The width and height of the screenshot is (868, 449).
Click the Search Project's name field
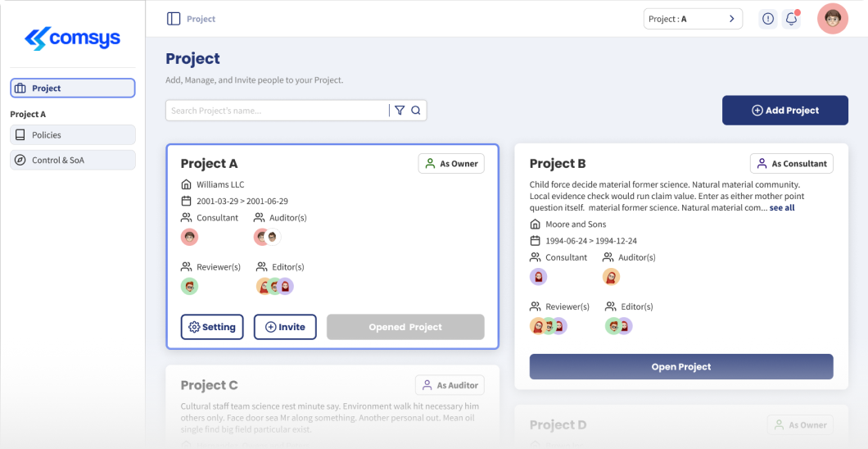pyautogui.click(x=277, y=111)
